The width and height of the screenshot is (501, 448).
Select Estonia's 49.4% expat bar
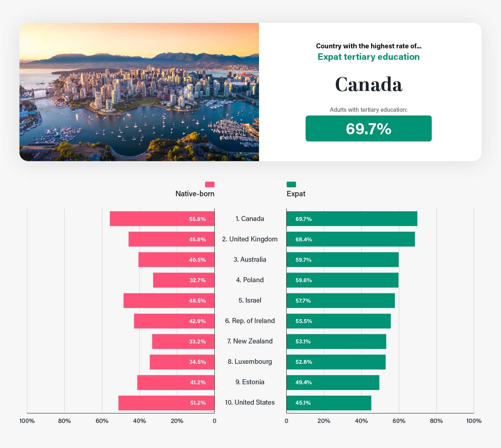[332, 382]
